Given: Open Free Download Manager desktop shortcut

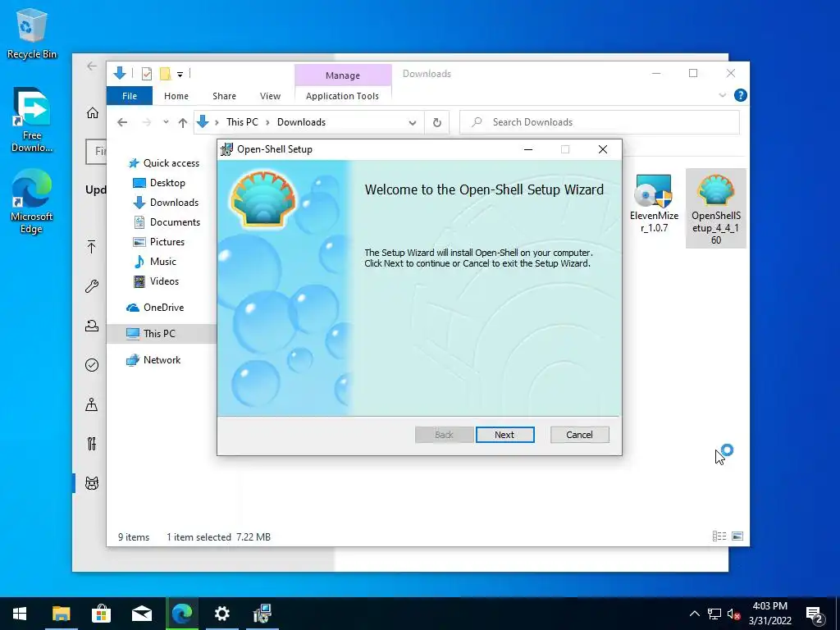Looking at the screenshot, I should [x=32, y=120].
